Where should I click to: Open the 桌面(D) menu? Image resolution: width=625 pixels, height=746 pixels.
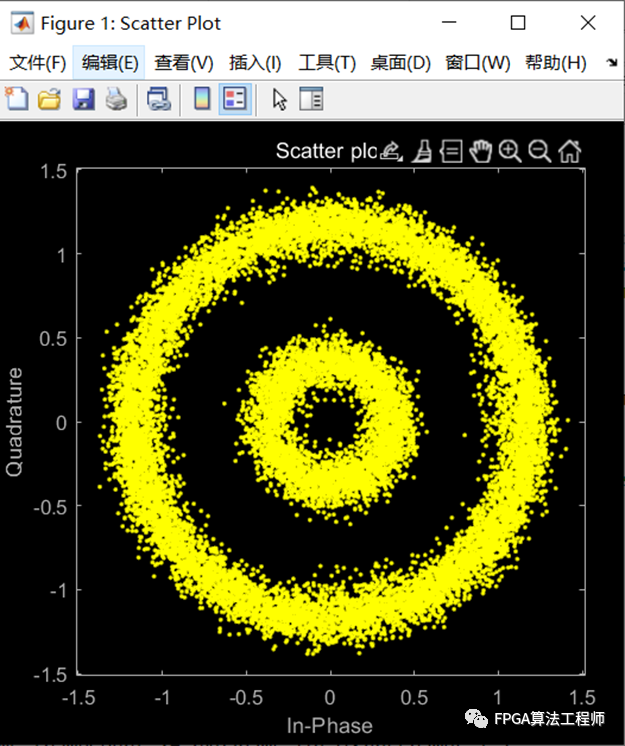coord(400,62)
